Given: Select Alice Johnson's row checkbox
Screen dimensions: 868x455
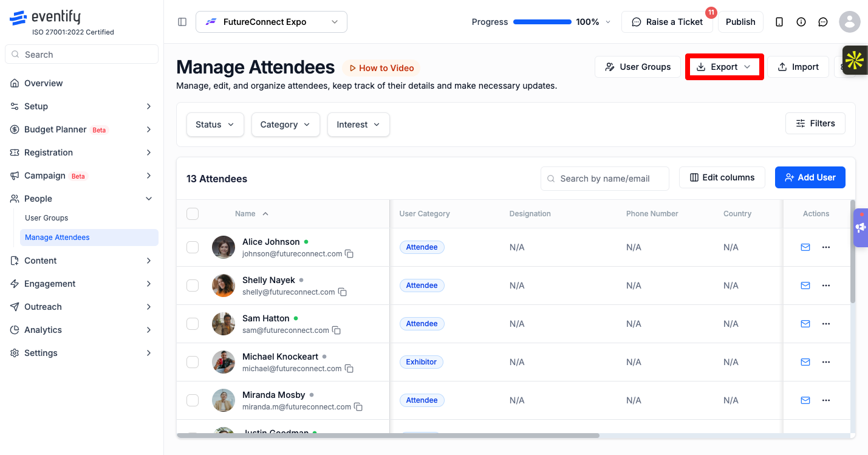Looking at the screenshot, I should click(x=193, y=247).
